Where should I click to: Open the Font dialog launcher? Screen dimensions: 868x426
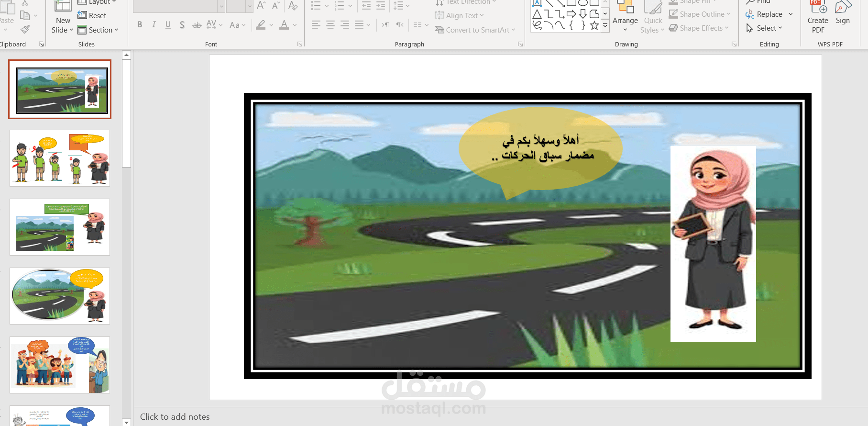300,44
